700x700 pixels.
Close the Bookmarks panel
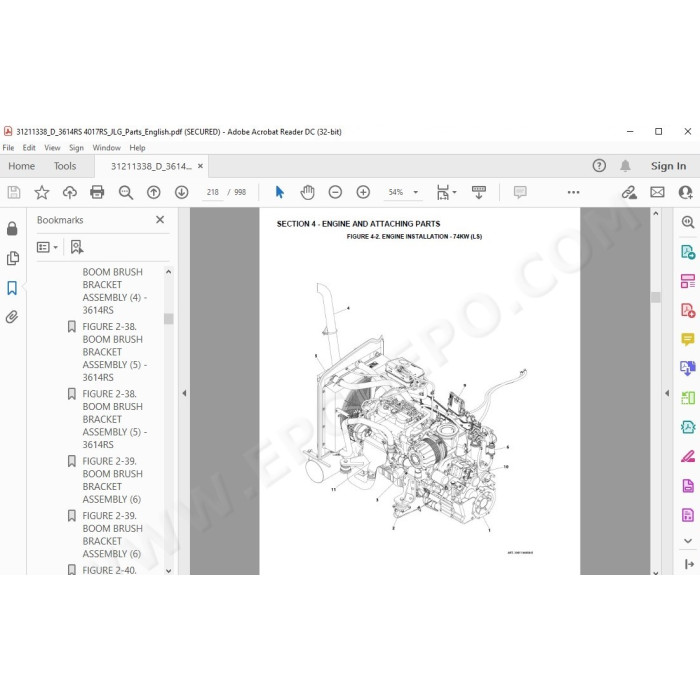tap(160, 220)
